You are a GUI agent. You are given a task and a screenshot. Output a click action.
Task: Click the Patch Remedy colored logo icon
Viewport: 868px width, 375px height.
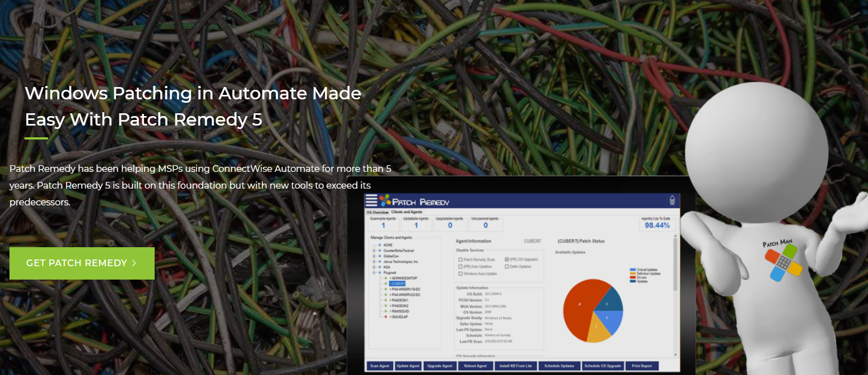[x=385, y=201]
